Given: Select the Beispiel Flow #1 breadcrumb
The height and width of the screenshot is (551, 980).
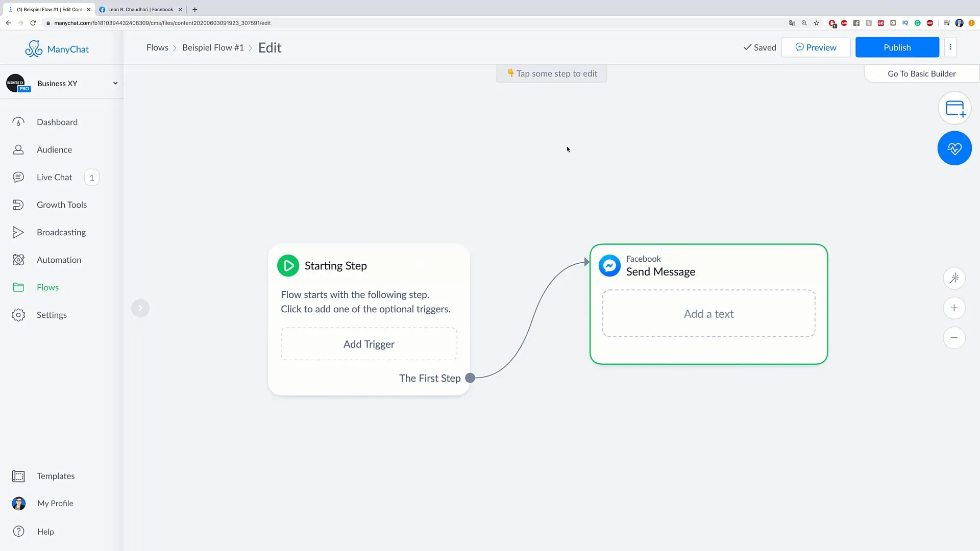Looking at the screenshot, I should pos(213,47).
